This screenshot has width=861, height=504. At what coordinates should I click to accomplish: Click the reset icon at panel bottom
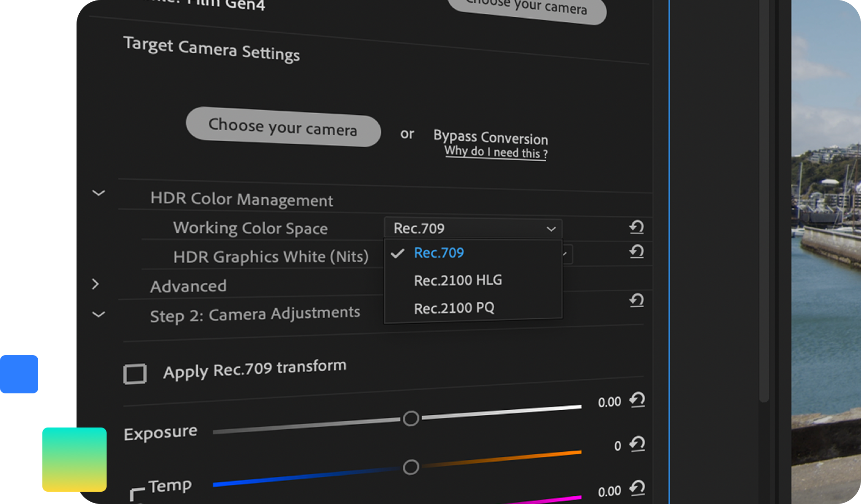637,488
